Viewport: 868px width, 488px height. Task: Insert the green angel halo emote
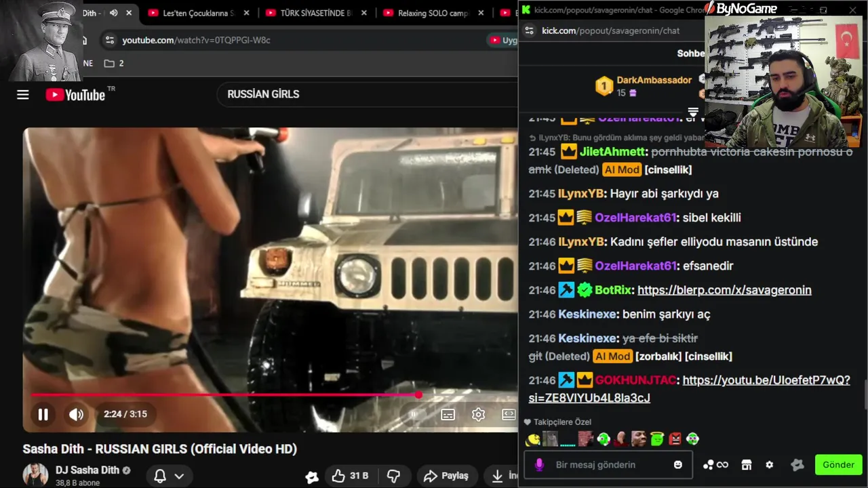[656, 439]
